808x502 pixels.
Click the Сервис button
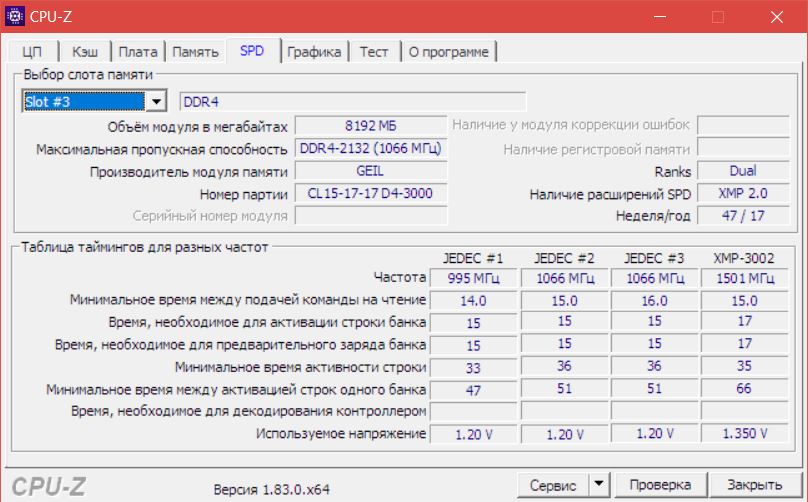(x=553, y=485)
